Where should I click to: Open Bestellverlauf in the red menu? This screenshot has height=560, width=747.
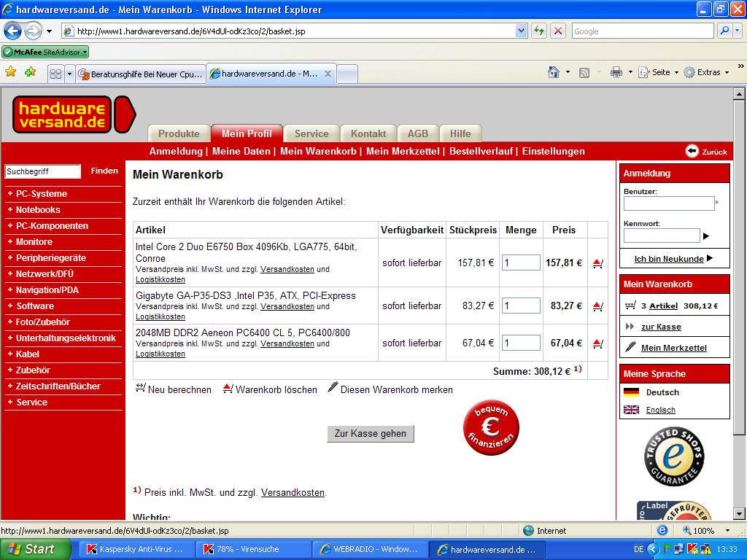pos(481,152)
